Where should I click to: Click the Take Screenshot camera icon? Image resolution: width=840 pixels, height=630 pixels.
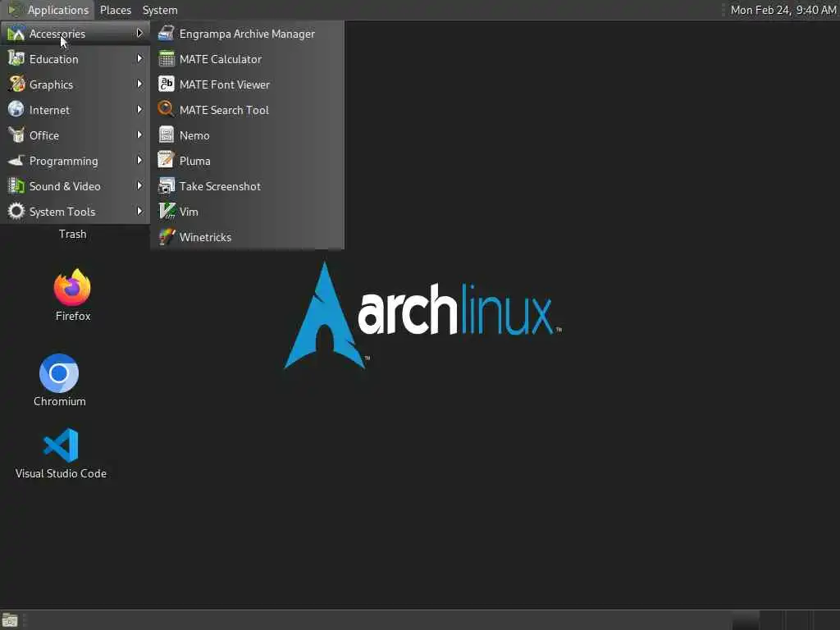(167, 186)
